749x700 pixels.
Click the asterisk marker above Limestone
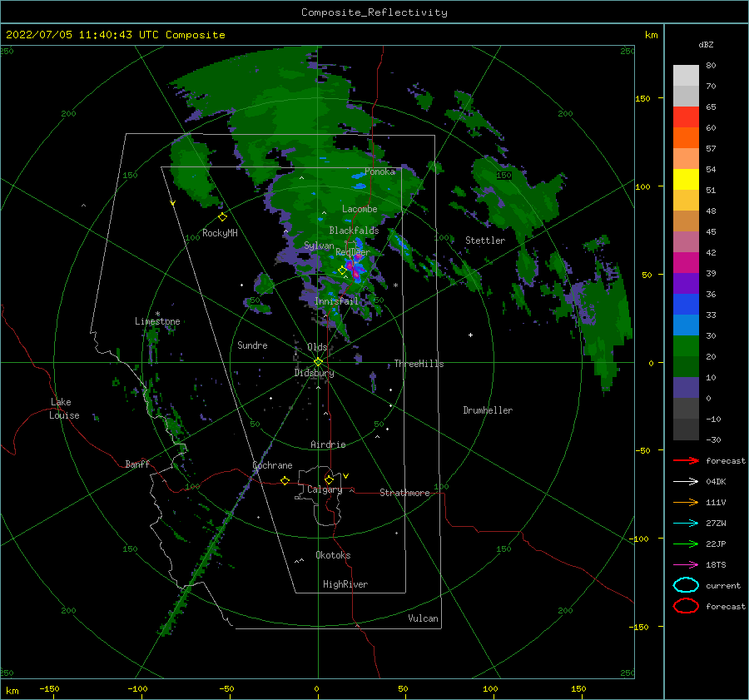coord(157,314)
